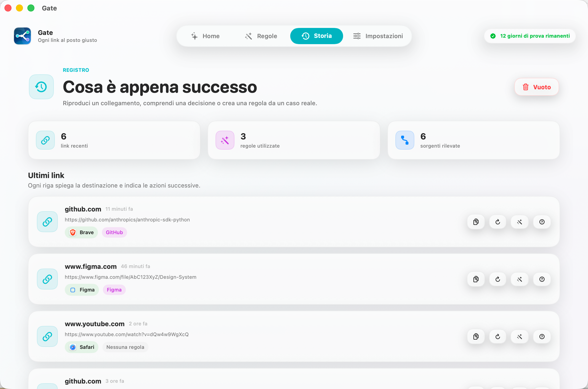Image resolution: width=588 pixels, height=389 pixels.
Task: Replay the www.figma.com link
Action: coord(498,279)
